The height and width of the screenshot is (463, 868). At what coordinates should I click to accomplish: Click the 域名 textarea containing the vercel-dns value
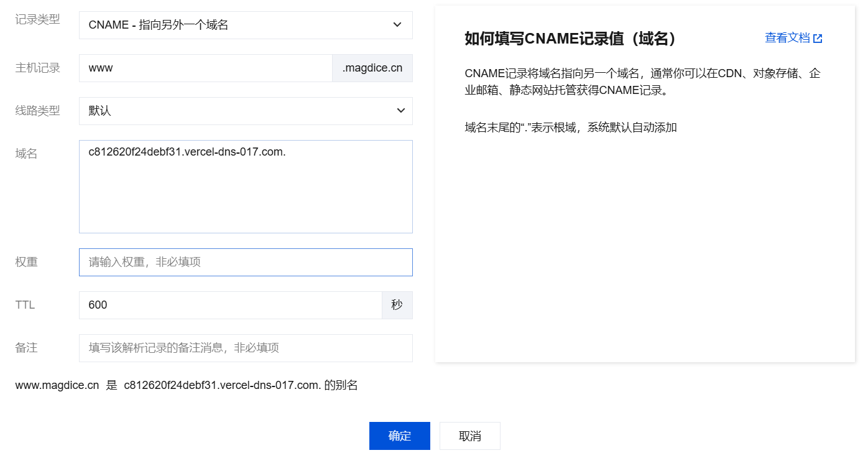click(246, 187)
